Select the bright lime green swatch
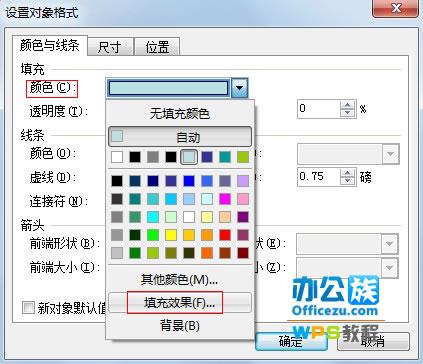423x364 pixels. [x=153, y=235]
